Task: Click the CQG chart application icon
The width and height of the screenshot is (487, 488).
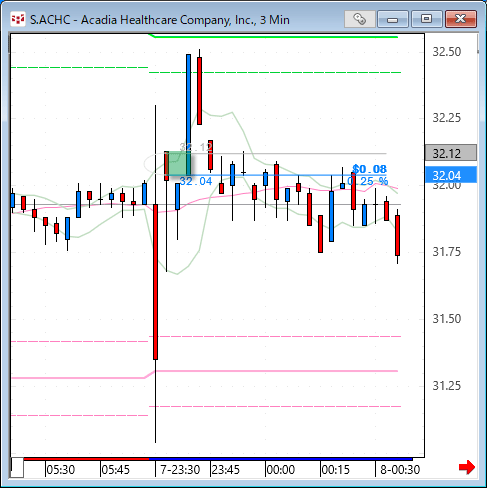Action: (x=18, y=19)
